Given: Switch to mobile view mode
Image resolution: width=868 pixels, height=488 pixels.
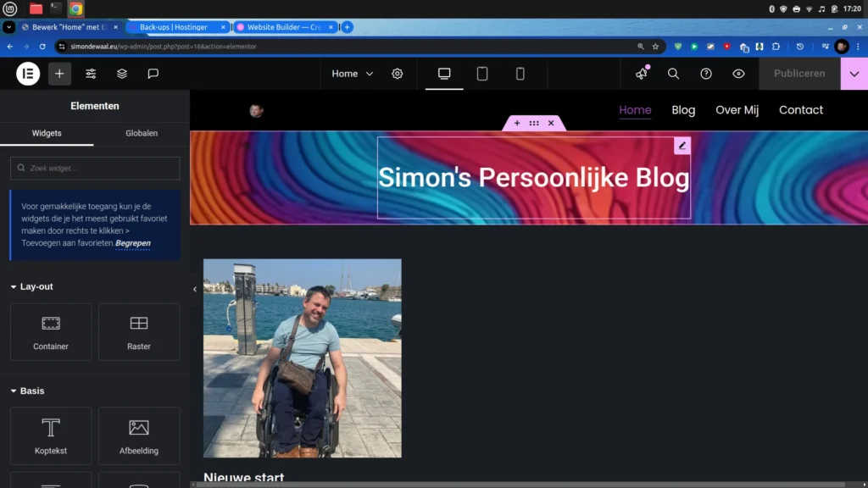Looking at the screenshot, I should point(520,74).
